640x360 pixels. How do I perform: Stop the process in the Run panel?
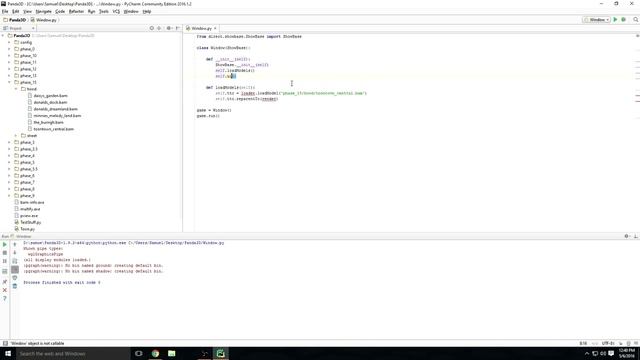[5, 253]
